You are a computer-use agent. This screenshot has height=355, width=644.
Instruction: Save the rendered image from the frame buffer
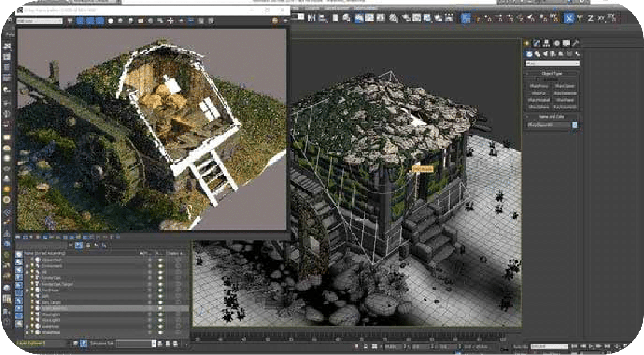click(x=131, y=21)
